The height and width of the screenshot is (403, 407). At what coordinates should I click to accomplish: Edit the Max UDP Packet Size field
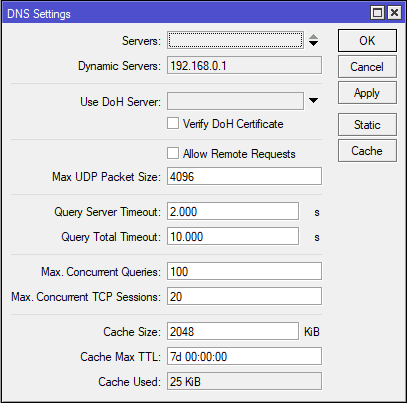244,176
